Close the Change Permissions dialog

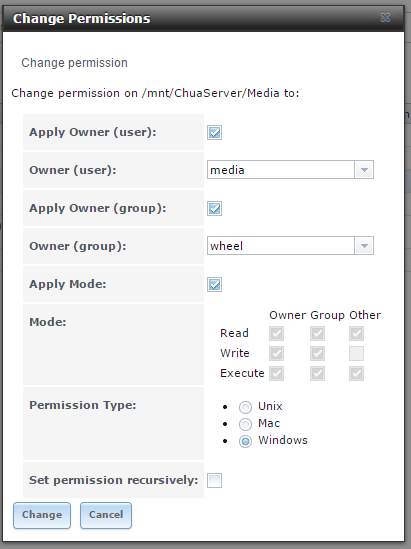click(x=385, y=18)
